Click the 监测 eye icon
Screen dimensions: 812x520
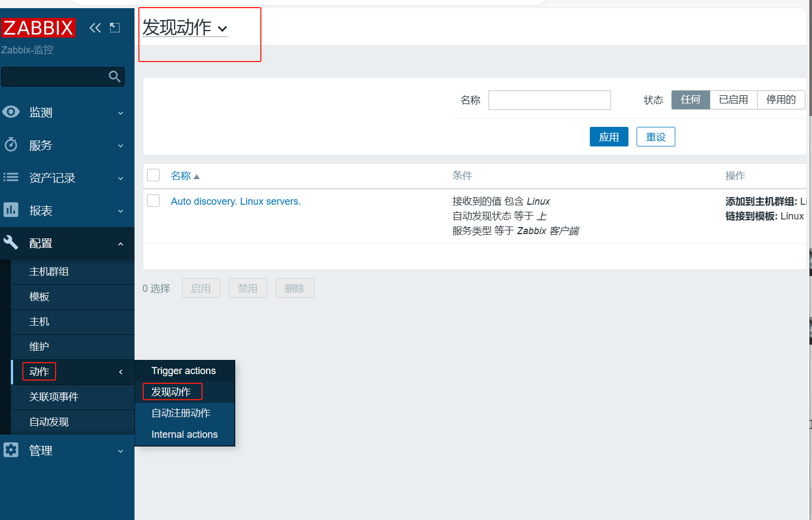tap(11, 112)
